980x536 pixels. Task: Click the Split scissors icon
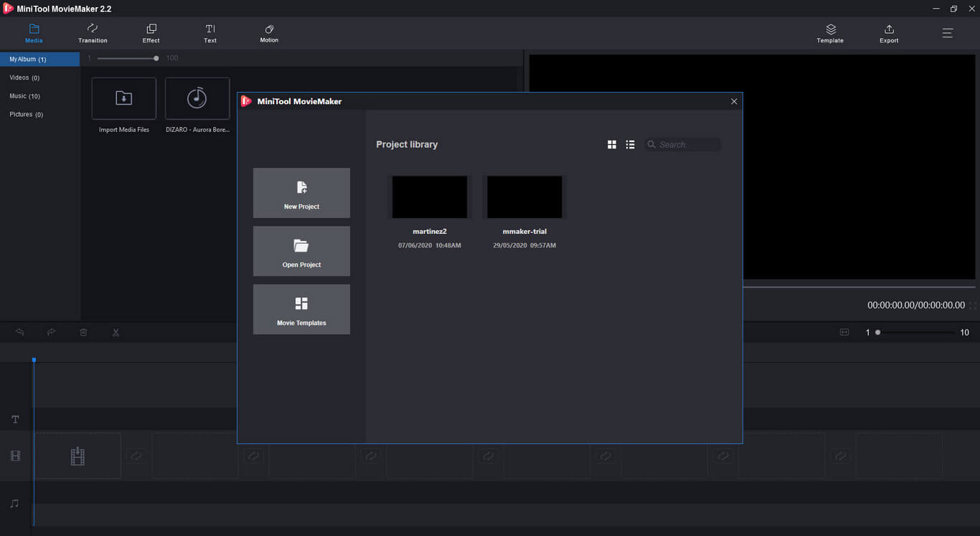(116, 332)
